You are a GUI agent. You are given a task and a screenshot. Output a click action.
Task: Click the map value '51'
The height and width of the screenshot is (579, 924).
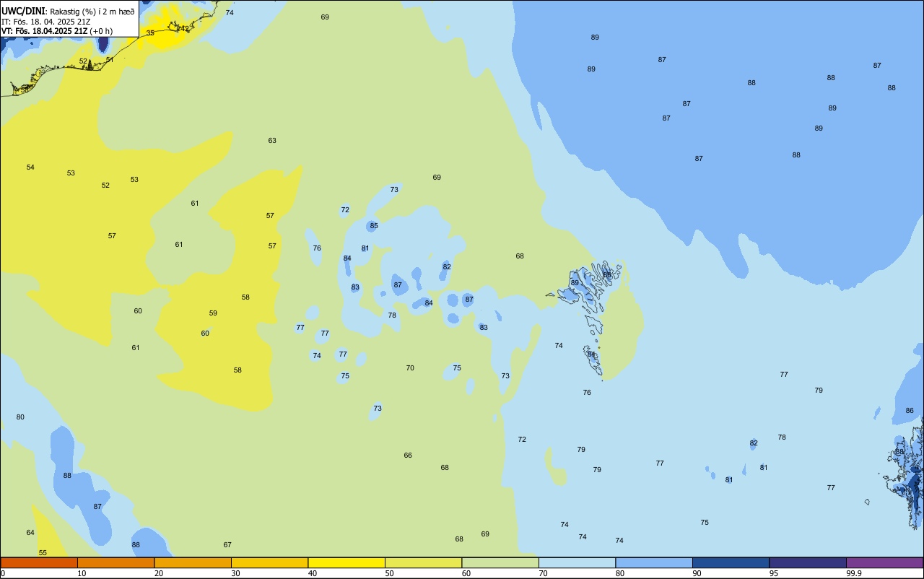110,59
